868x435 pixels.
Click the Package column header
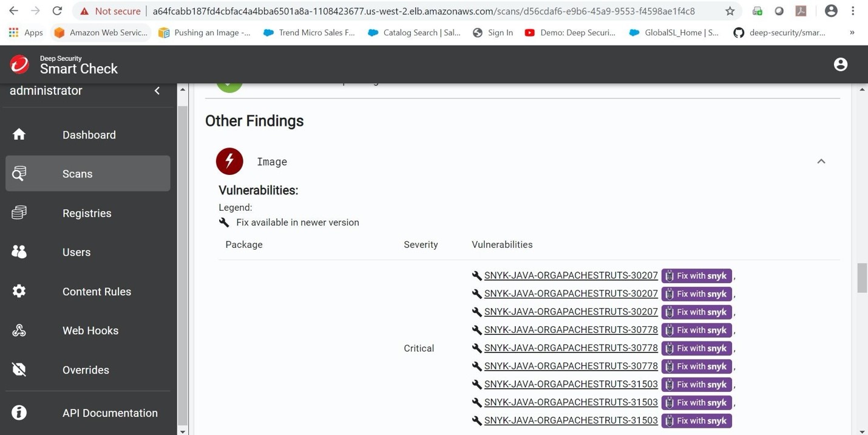[x=244, y=245]
